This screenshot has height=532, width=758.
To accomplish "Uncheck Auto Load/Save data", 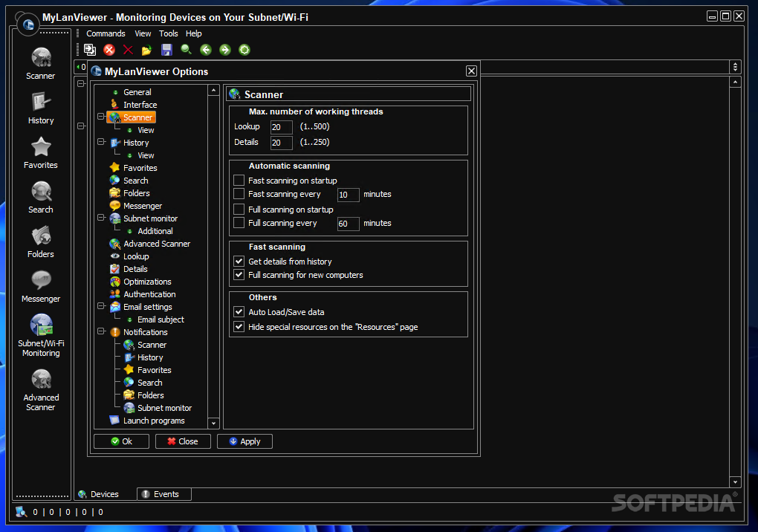I will pos(239,312).
